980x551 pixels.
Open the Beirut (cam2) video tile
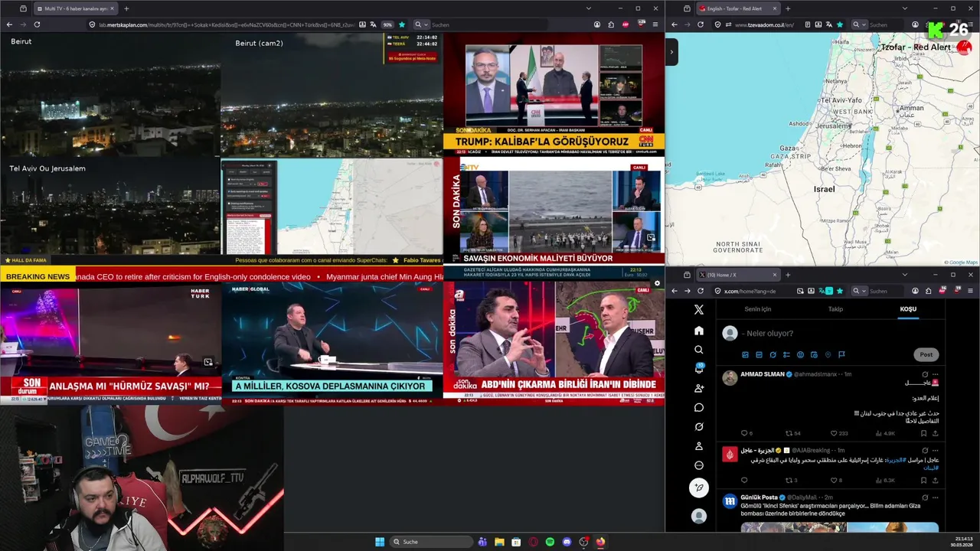332,95
